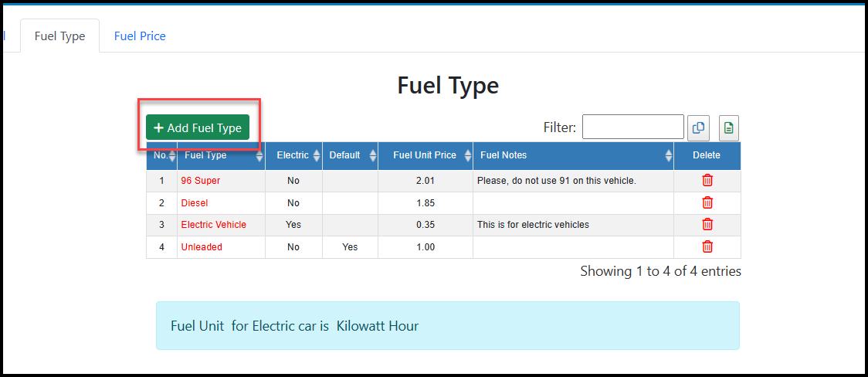868x377 pixels.
Task: Open the Unleaded fuel type entry
Action: pos(202,247)
